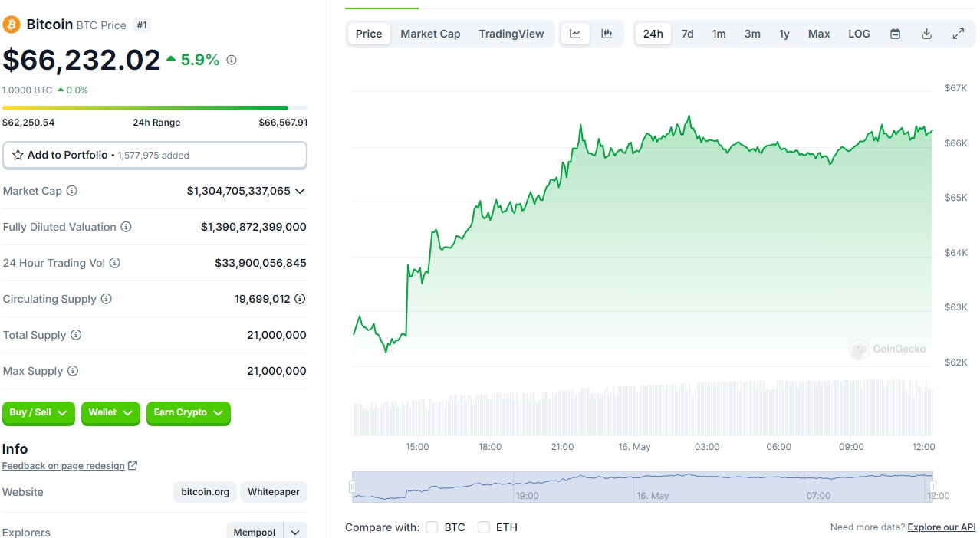This screenshot has width=980, height=538.
Task: Click the #1 rank badge
Action: pyautogui.click(x=142, y=25)
